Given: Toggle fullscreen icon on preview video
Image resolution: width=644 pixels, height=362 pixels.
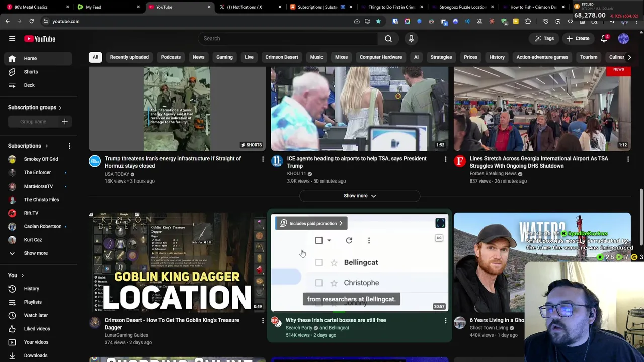Looking at the screenshot, I should [x=440, y=223].
